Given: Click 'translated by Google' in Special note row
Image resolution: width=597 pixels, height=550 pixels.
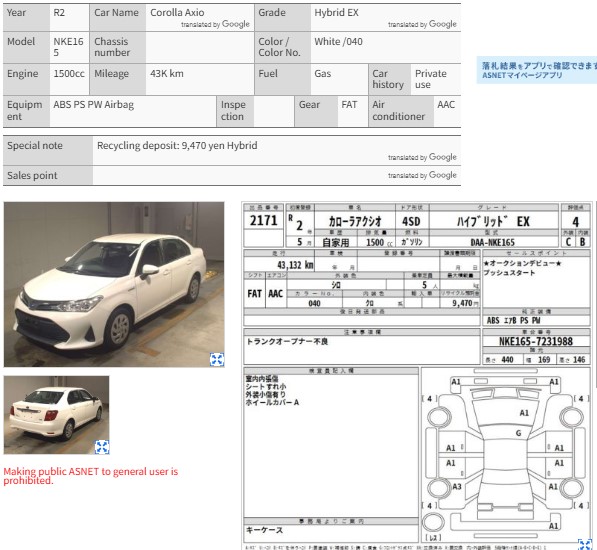Looking at the screenshot, I should point(422,157).
